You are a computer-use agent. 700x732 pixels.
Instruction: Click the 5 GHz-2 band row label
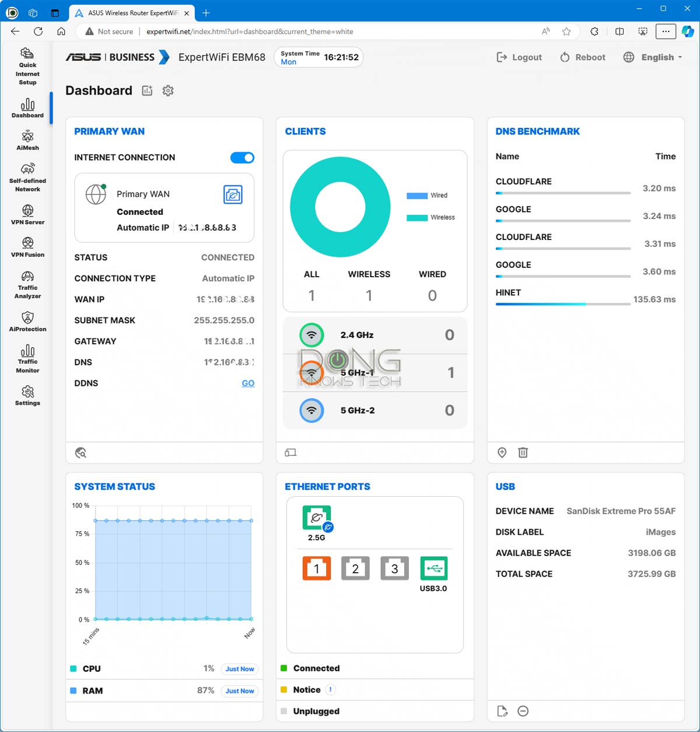click(358, 410)
